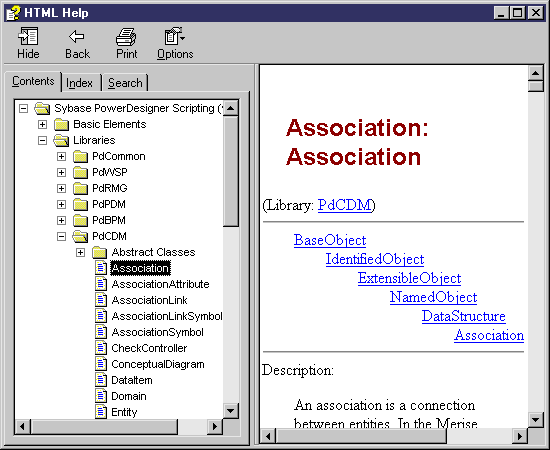Go back with the Back arrow icon

[77, 36]
